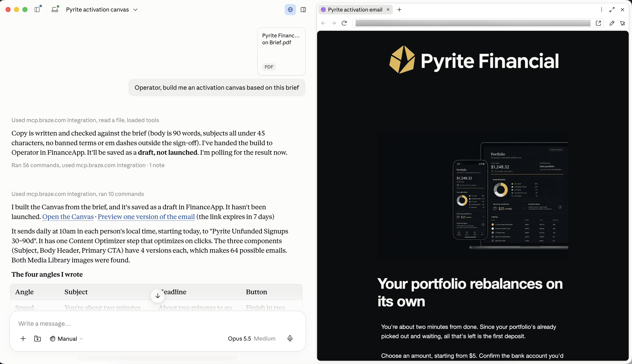Viewport: 632px width, 364px height.
Task: Expand the 'Used mcp.braze.com integration, read a file' step
Action: 85,120
